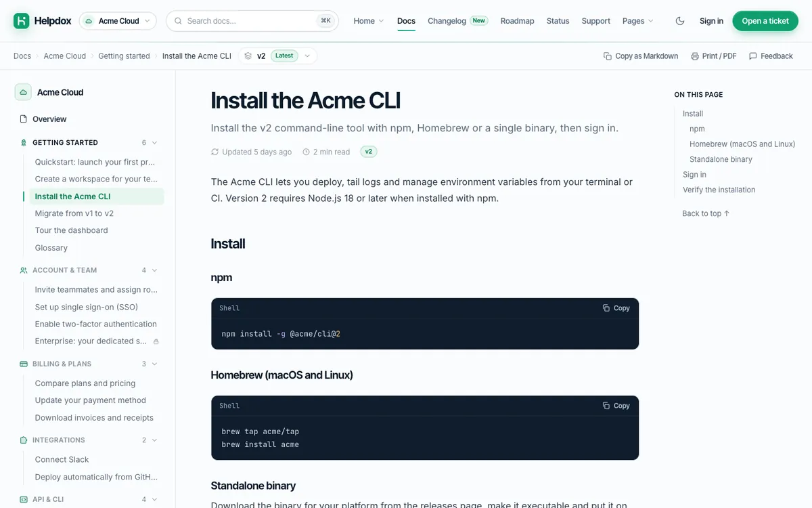This screenshot has width=812, height=508.
Task: Jump to Homebrew (macOS and Linux) anchor
Action: pos(742,144)
